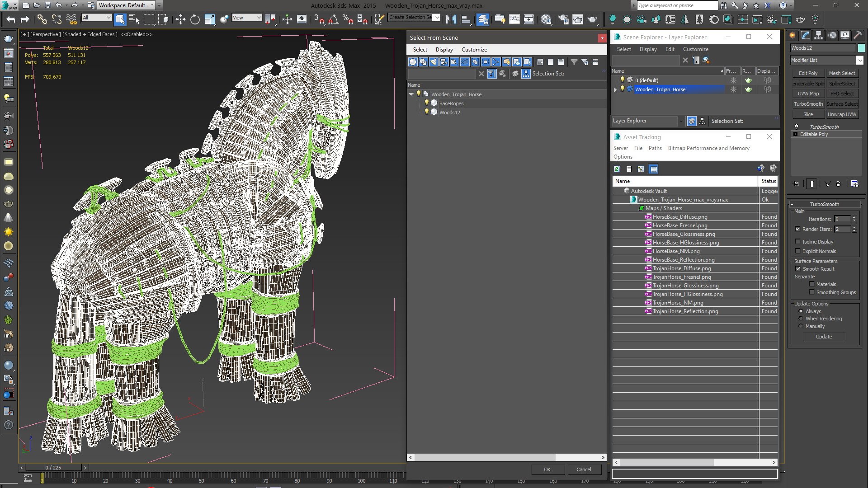Open Edit menu in Scene Explorer
Viewport: 868px width, 488px height.
[670, 49]
